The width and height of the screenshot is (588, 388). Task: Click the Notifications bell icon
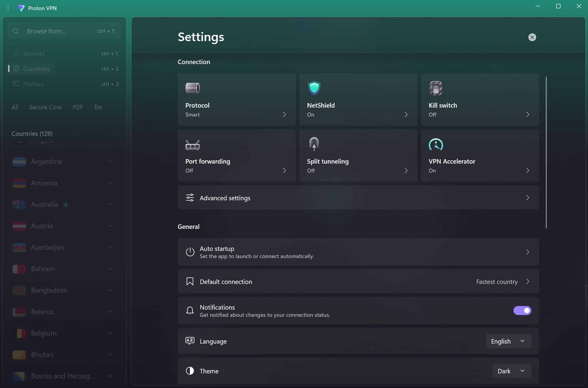pos(190,311)
